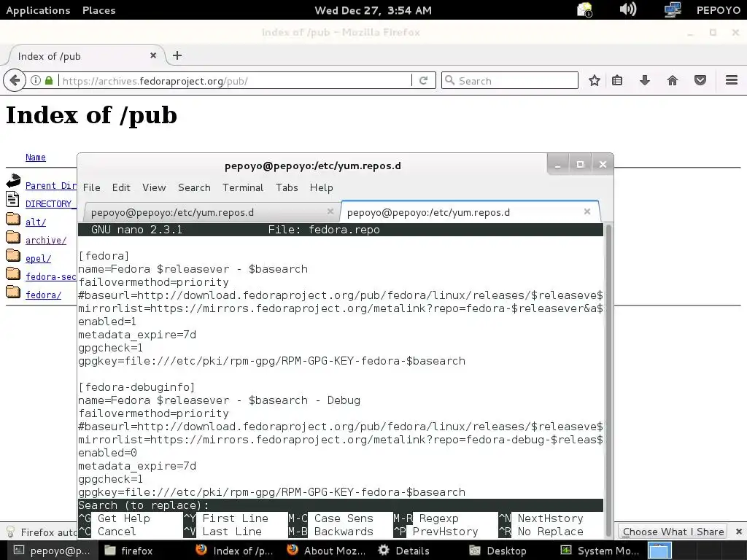Click the fedora/ folder icon
This screenshot has width=747, height=560.
13,292
